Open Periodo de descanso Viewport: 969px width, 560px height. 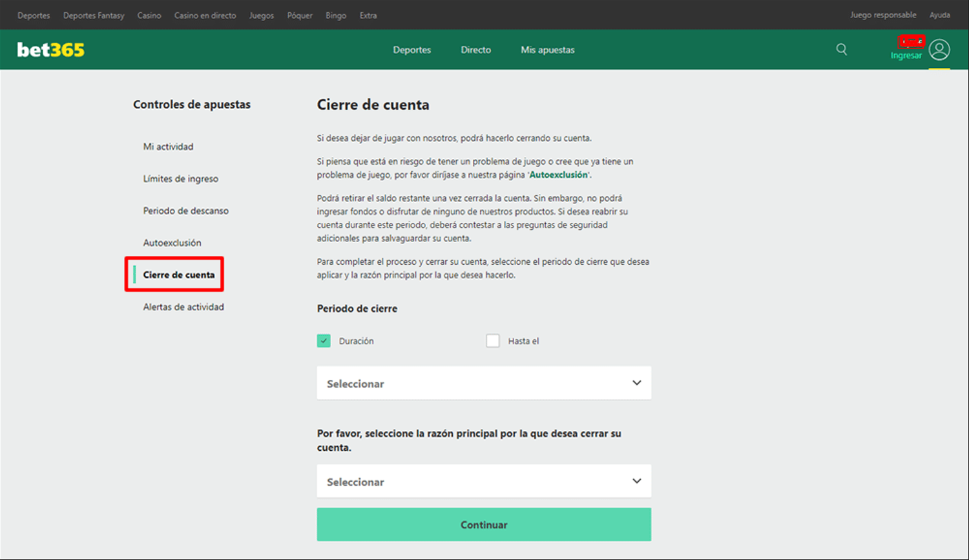click(186, 211)
